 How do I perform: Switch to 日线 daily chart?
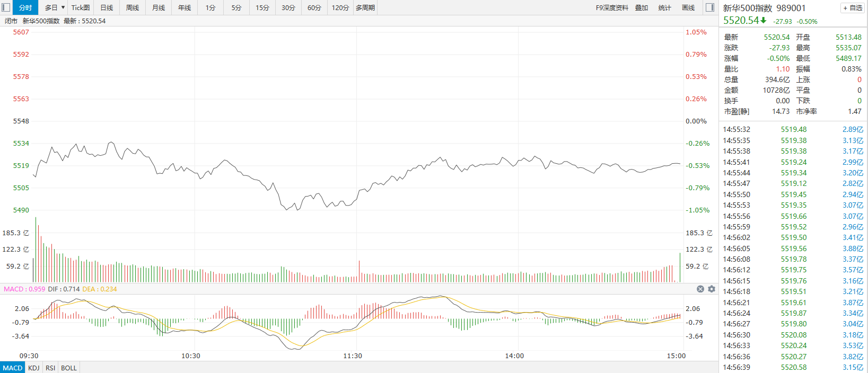click(107, 7)
